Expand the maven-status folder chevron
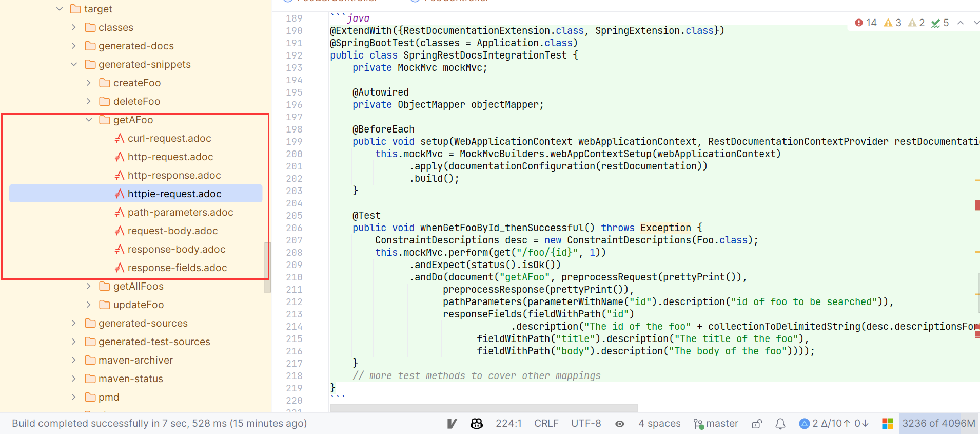Screen dimensions: 980x434 74,379
